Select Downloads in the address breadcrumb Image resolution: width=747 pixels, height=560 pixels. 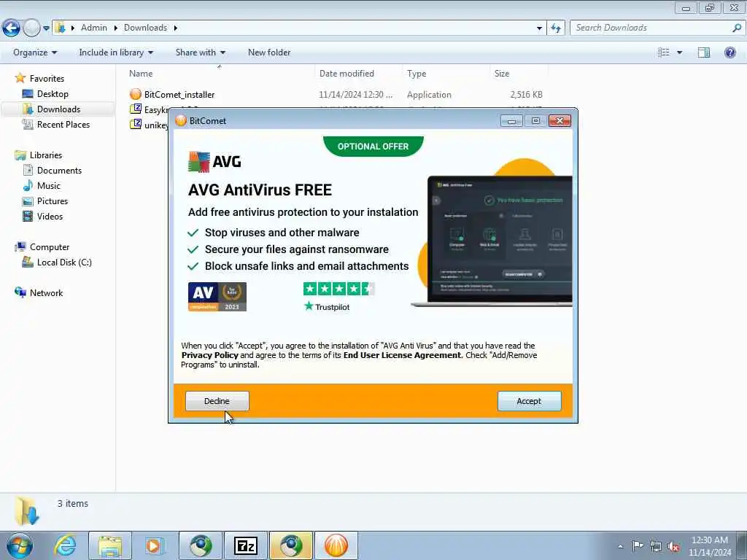145,28
